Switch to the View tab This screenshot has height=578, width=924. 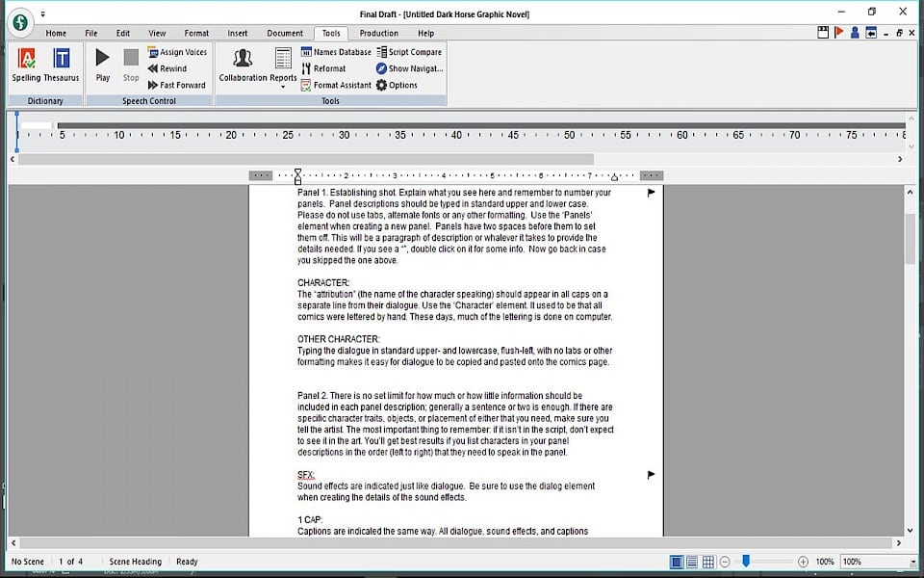point(157,33)
